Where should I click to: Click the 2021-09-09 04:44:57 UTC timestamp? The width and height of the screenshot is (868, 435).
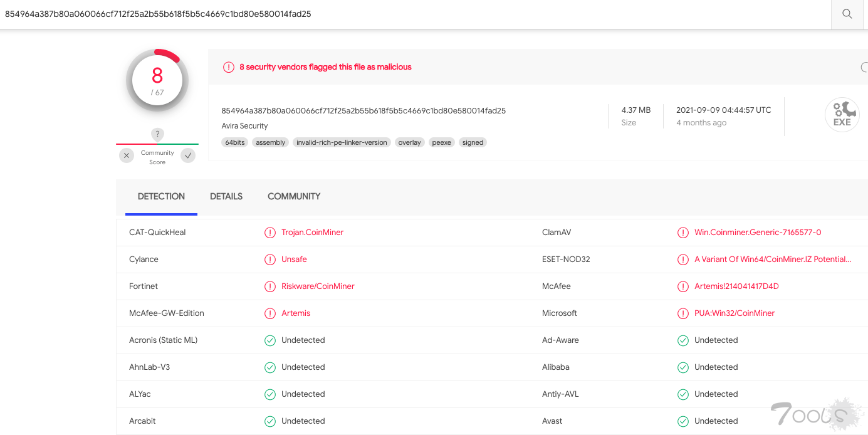coord(724,110)
